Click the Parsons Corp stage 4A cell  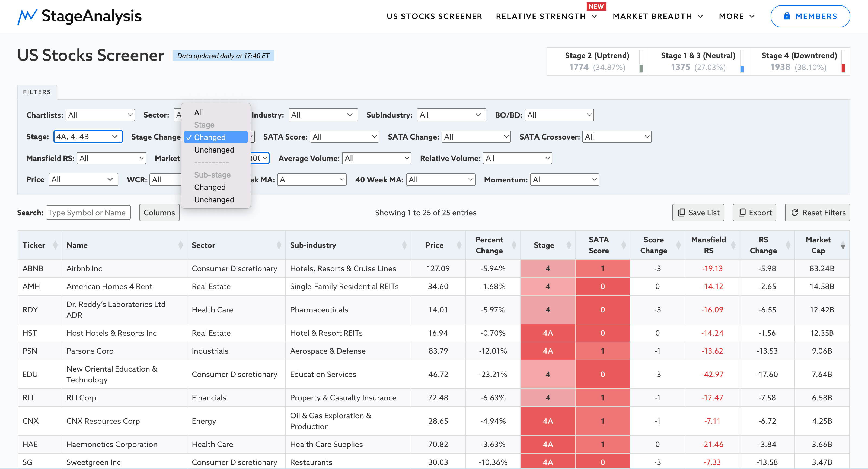pyautogui.click(x=548, y=351)
